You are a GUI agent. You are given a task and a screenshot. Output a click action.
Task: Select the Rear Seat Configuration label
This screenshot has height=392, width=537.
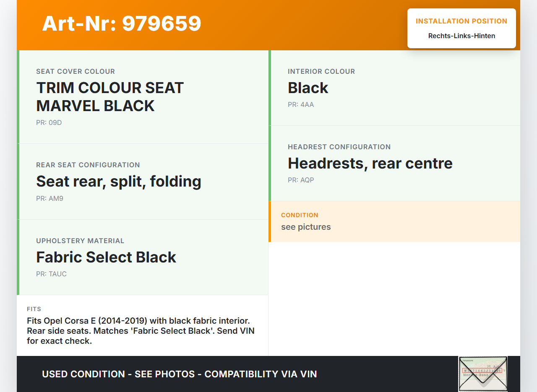(x=88, y=165)
